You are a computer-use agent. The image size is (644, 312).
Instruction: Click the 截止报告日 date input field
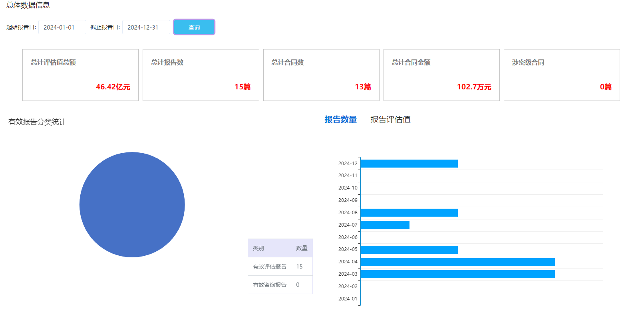146,27
